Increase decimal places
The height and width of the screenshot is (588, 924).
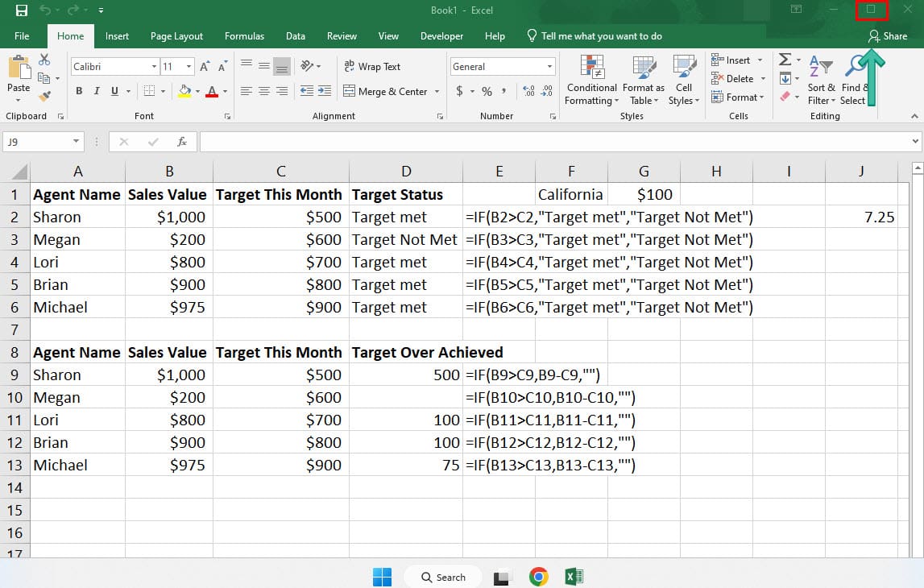point(528,91)
